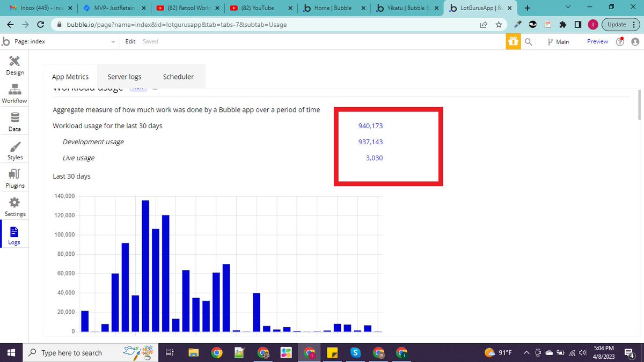Expand the Page: index page selector
Image resolution: width=644 pixels, height=362 pixels.
[113, 41]
